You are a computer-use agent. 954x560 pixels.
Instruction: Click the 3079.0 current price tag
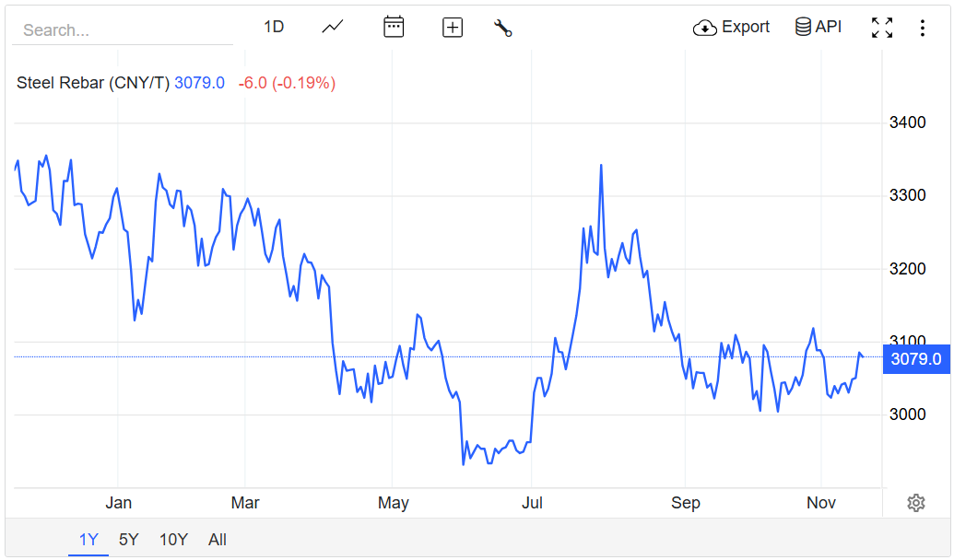[916, 359]
